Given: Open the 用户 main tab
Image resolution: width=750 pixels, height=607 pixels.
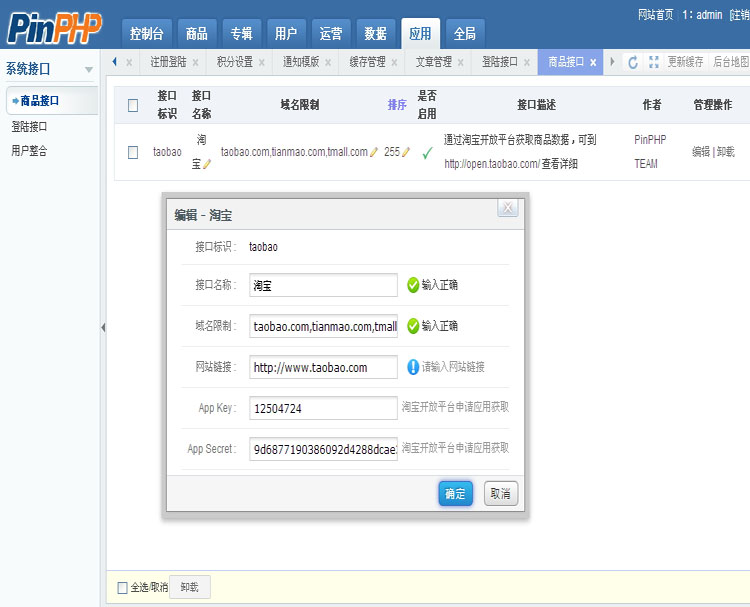Looking at the screenshot, I should tap(286, 34).
